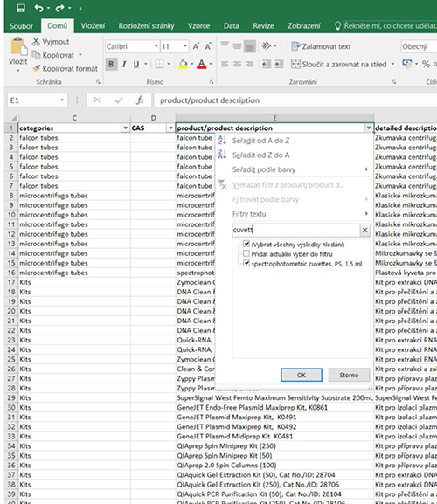
Task: Switch to the Zobrazení tab
Action: tap(304, 26)
